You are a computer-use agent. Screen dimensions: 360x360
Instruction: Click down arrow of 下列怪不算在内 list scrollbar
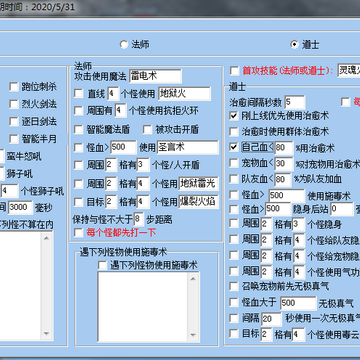click(46, 335)
